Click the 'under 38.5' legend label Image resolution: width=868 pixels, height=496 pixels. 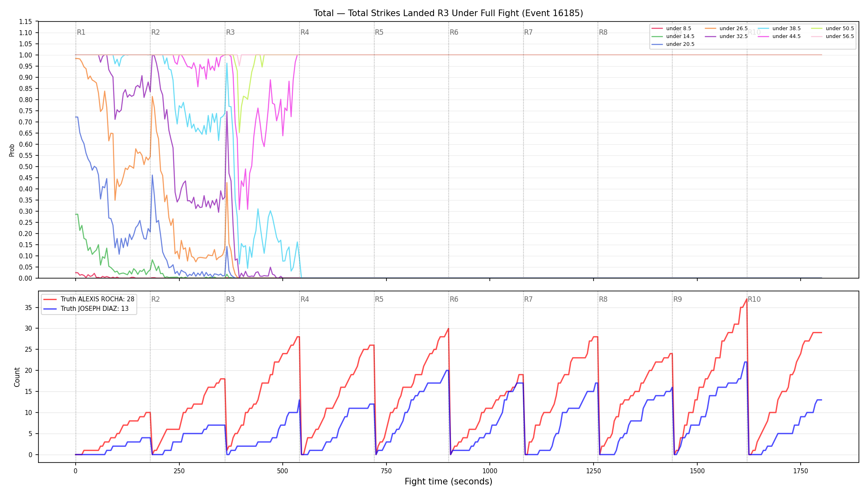pyautogui.click(x=787, y=29)
